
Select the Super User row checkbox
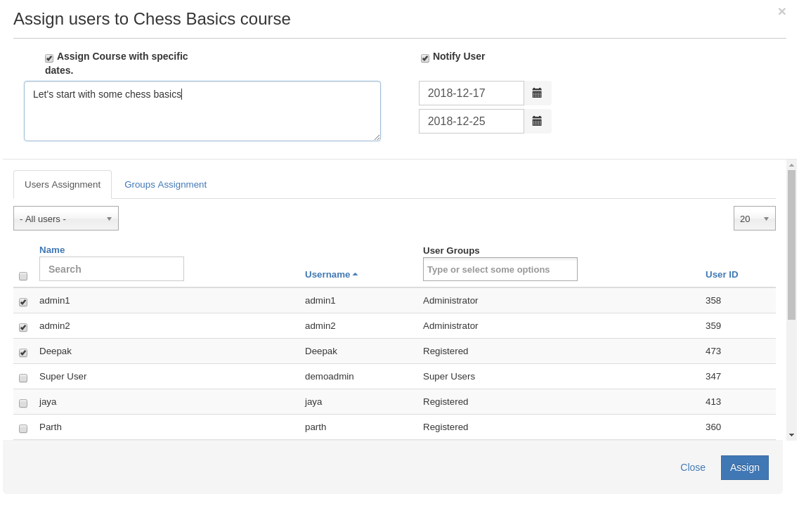(x=23, y=378)
